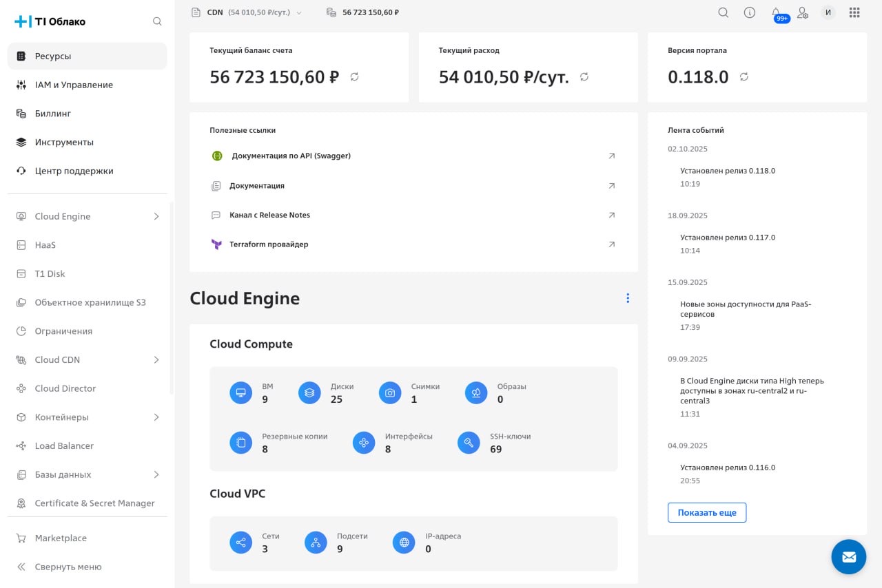Click the info circle icon in header
The height and width of the screenshot is (588, 882).
pos(750,12)
